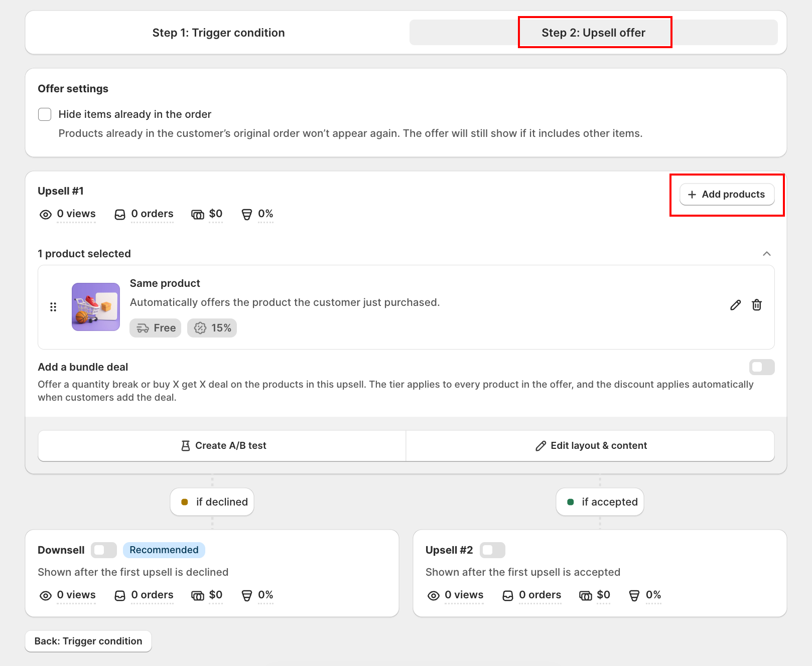812x666 pixels.
Task: Click the Free shipping badge
Action: pos(156,328)
